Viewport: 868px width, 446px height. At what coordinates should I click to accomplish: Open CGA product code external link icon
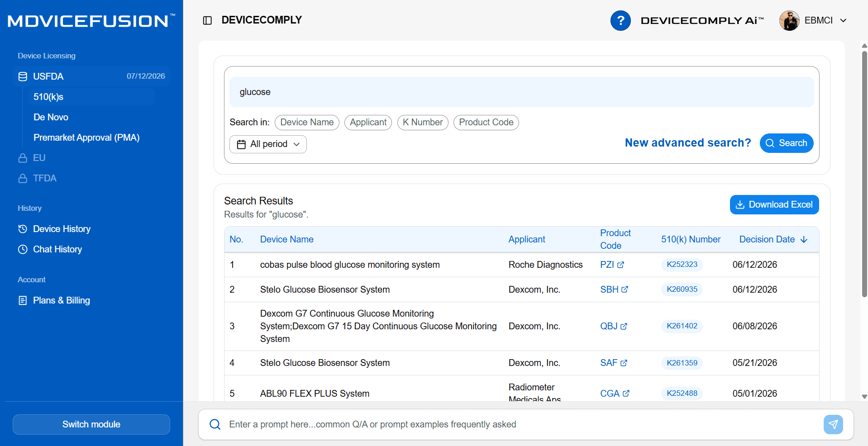[x=626, y=394]
